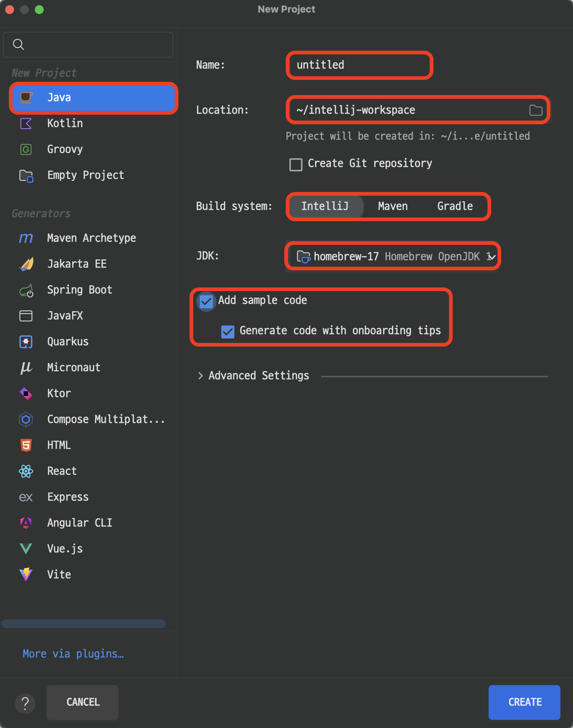This screenshot has height=728, width=573.
Task: Click the Jakarta EE sailboat icon
Action: coord(26,264)
